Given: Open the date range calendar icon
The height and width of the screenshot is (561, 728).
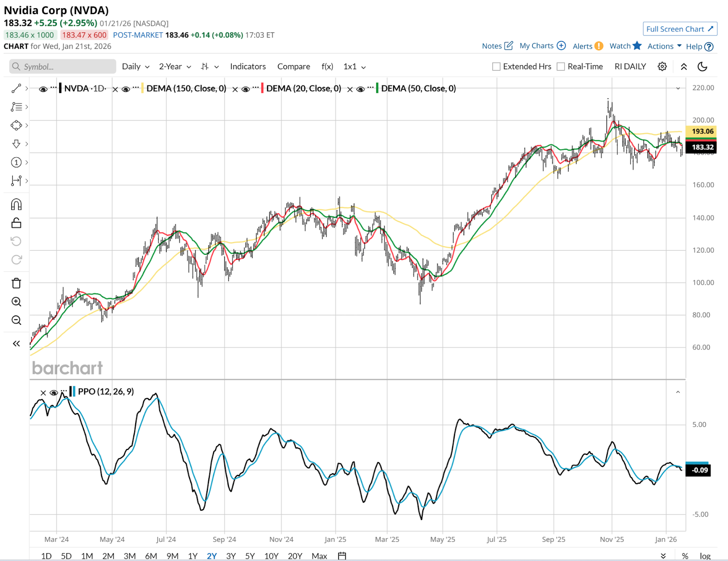Looking at the screenshot, I should pos(342,556).
